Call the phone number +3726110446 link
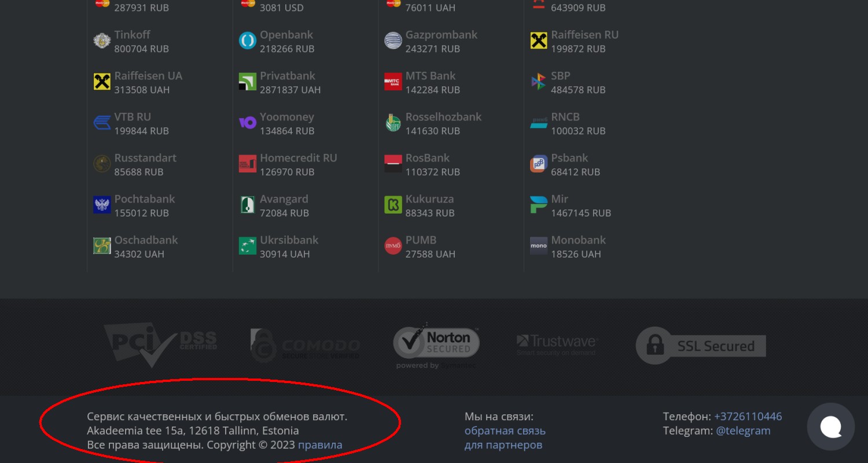 tap(748, 417)
